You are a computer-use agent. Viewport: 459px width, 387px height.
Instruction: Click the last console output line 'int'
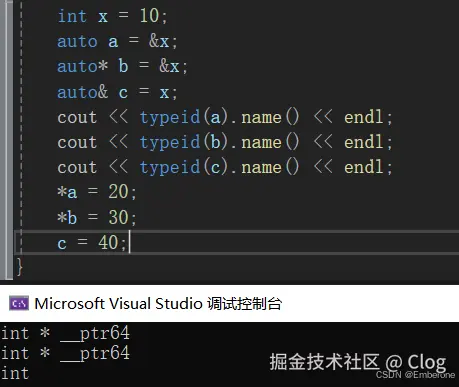tap(15, 373)
